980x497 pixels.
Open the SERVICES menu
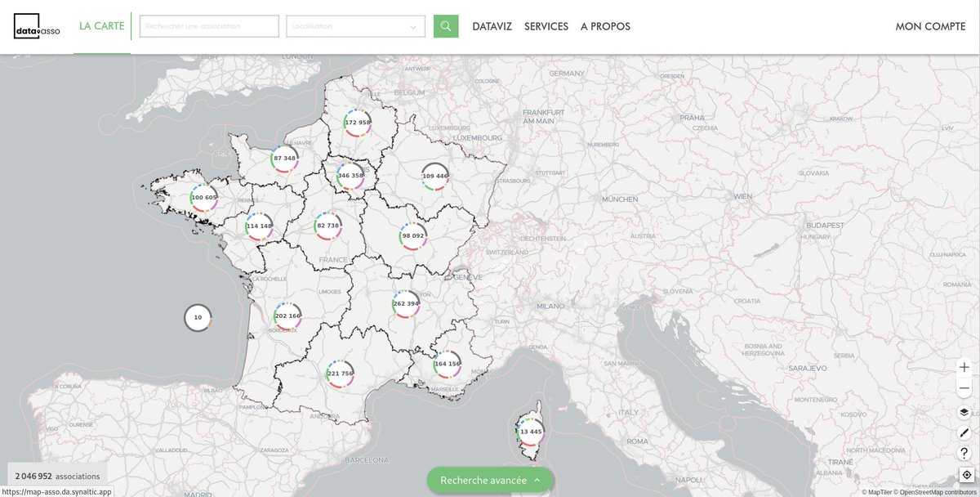tap(546, 26)
